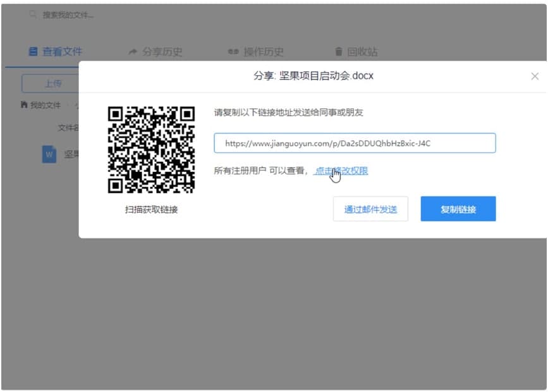Click 所有注册用户 可以查看 text
The height and width of the screenshot is (392, 548).
click(259, 171)
